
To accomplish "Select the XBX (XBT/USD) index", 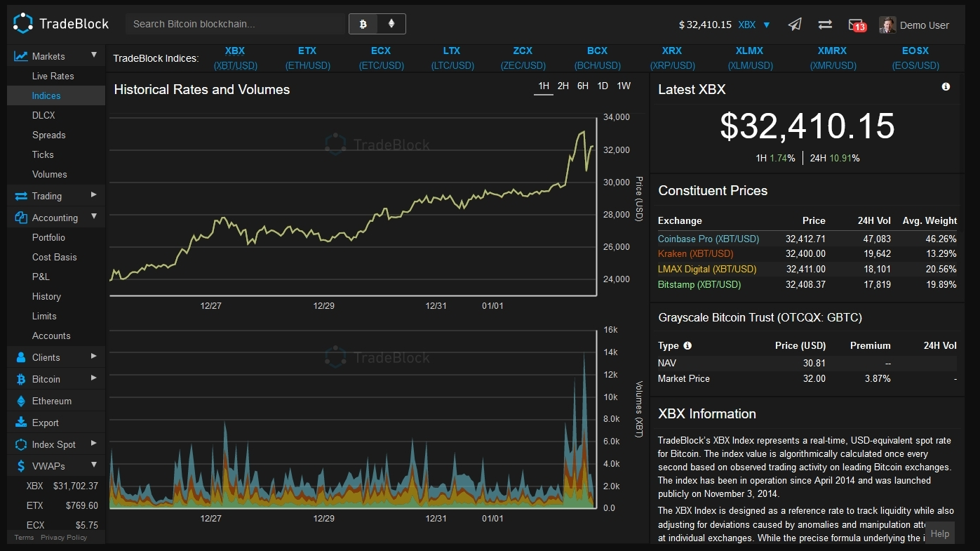I will point(235,58).
